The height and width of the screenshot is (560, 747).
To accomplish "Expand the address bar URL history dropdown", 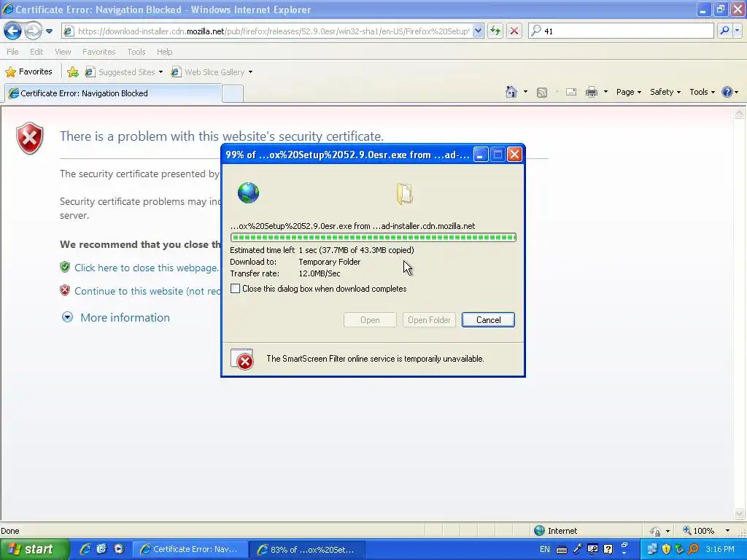I will [478, 31].
